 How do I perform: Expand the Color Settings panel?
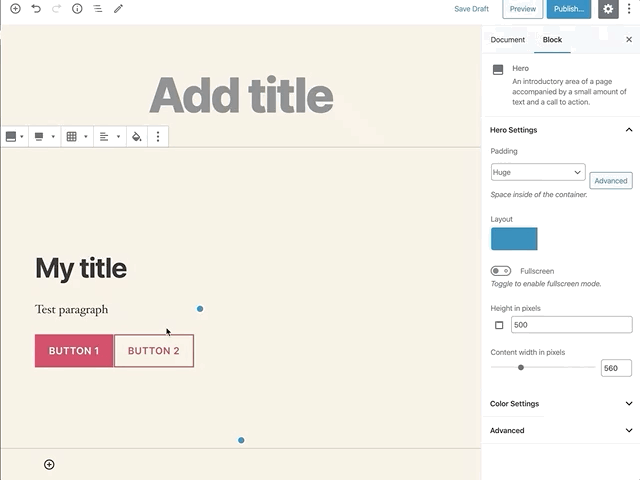561,404
